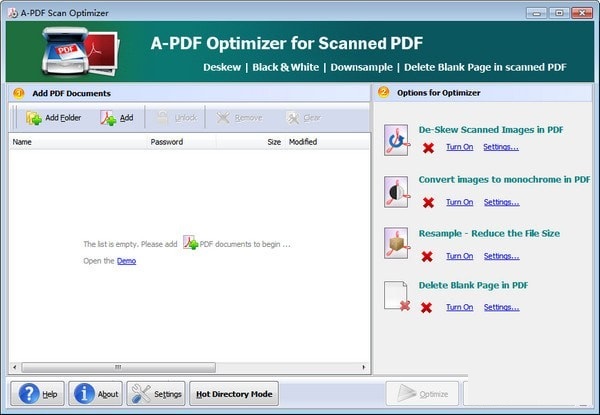Open the About dialog
The image size is (600, 415).
point(96,394)
